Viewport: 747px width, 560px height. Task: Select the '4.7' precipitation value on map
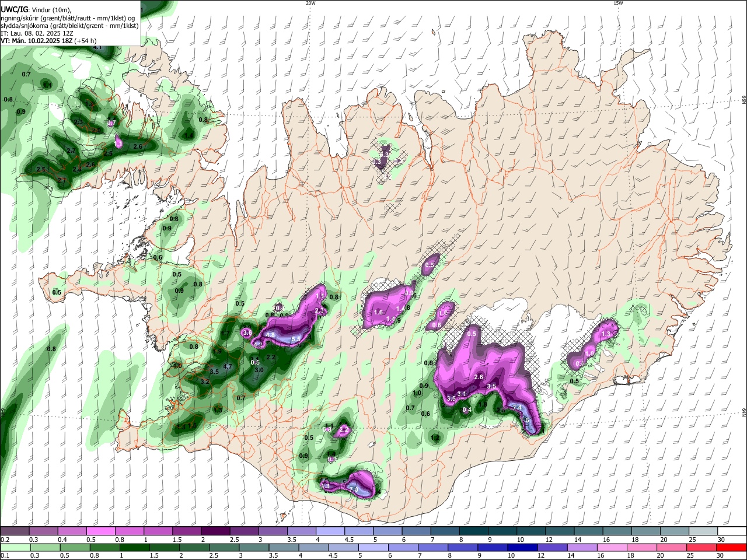(228, 367)
